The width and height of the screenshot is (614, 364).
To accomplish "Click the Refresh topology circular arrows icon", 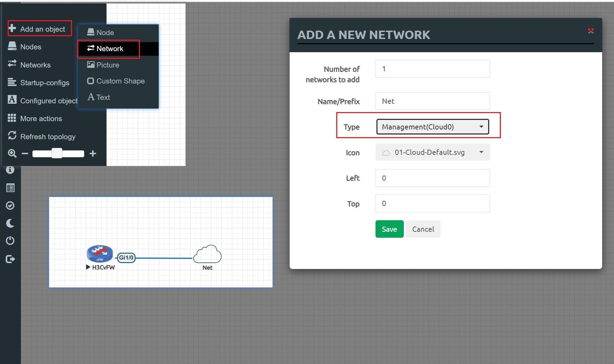I will click(x=12, y=135).
